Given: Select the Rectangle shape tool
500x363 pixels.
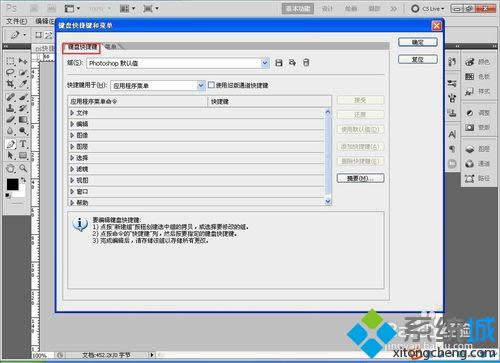Looking at the screenshot, I should [x=23, y=155].
